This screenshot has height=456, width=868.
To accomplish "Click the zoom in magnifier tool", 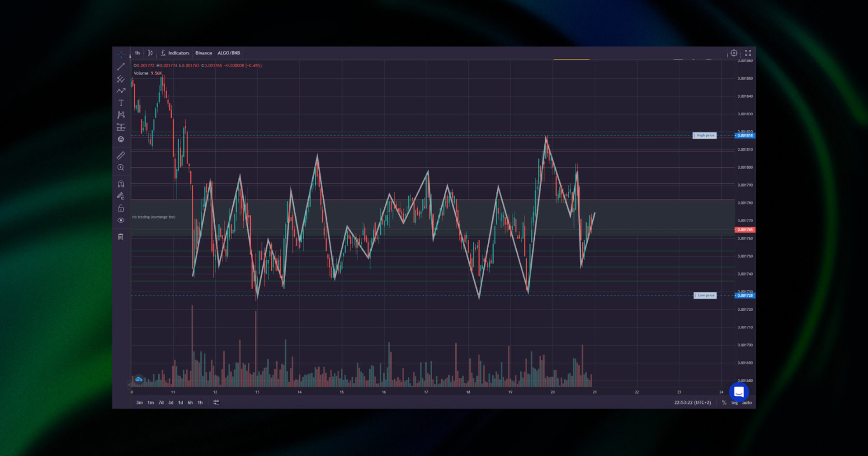I will [121, 168].
